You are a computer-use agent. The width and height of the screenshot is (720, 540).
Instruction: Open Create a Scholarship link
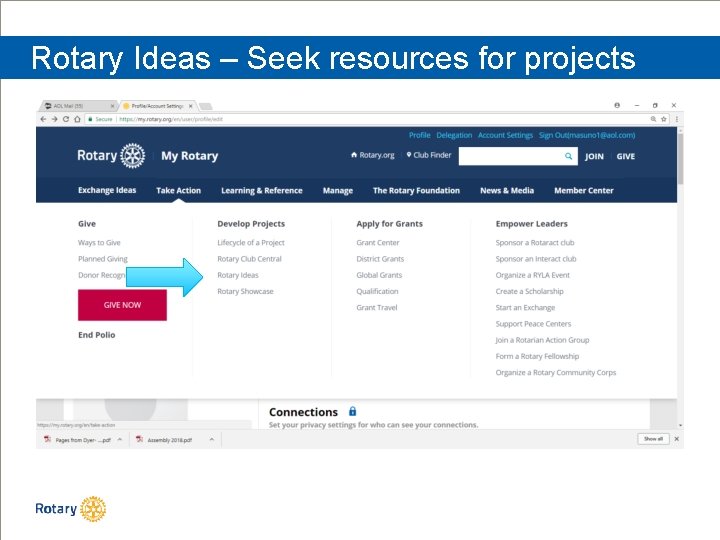coord(529,291)
